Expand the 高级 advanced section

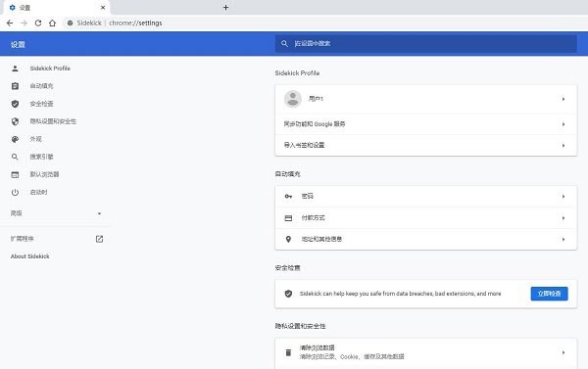(x=56, y=213)
